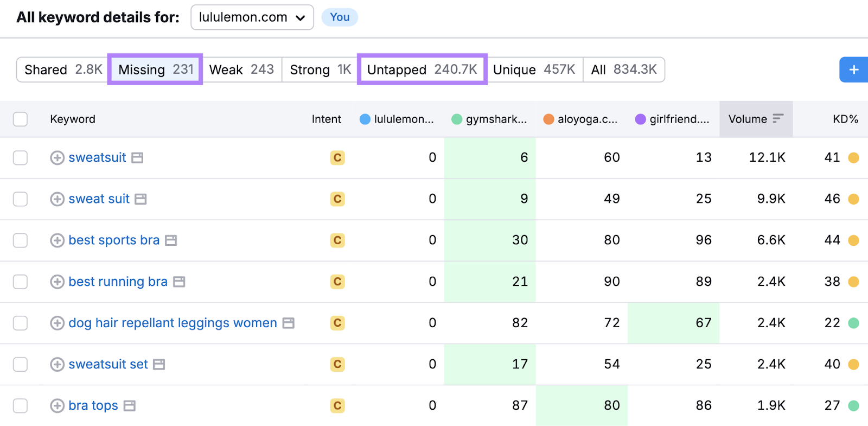Screen dimensions: 868x426
Task: Check the sweatsuit row checkbox
Action: pos(20,158)
